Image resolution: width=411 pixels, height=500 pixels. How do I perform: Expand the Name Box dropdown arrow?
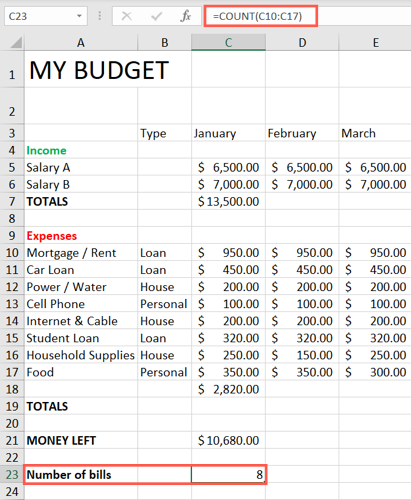79,16
